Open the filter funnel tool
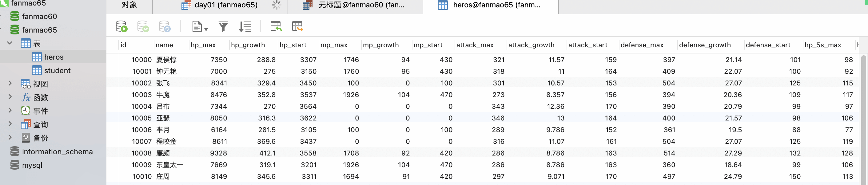The image size is (868, 185). click(223, 26)
